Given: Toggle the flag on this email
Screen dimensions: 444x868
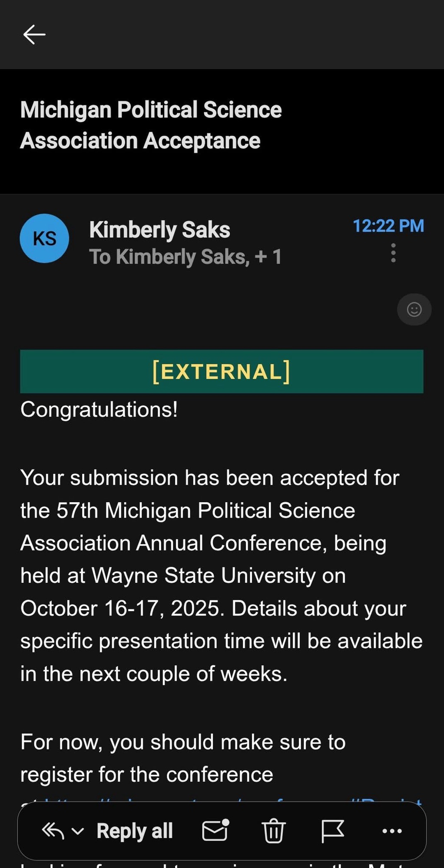Looking at the screenshot, I should [333, 831].
